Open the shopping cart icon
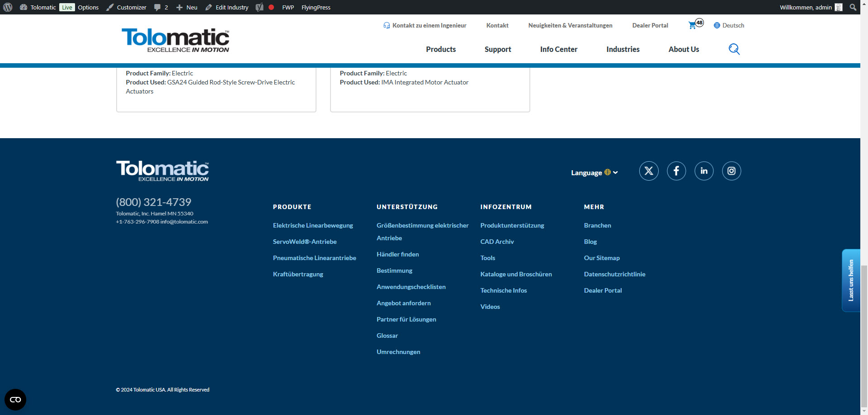The width and height of the screenshot is (868, 415). tap(692, 25)
